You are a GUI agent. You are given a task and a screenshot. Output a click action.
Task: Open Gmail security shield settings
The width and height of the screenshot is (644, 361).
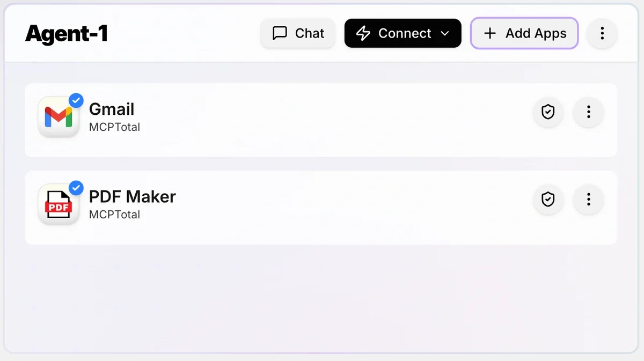point(548,112)
